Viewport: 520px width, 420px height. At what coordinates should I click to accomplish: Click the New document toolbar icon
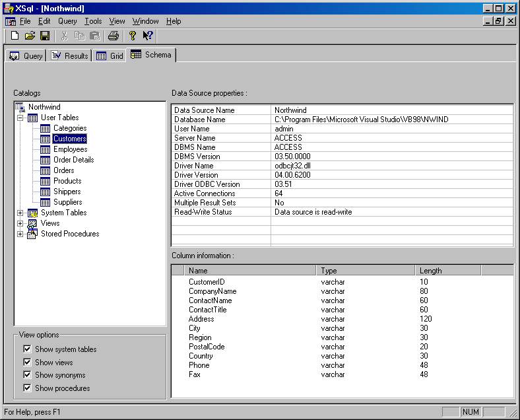[15, 36]
